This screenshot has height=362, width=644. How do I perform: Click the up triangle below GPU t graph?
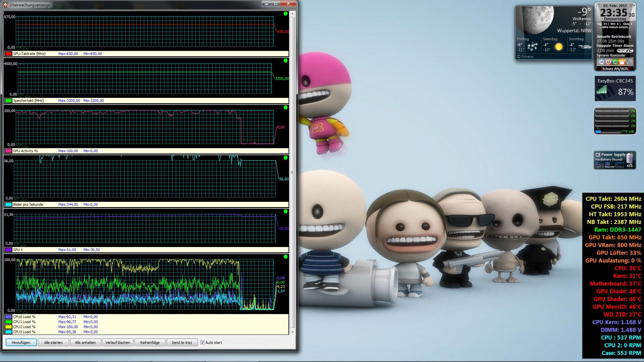(x=23, y=245)
